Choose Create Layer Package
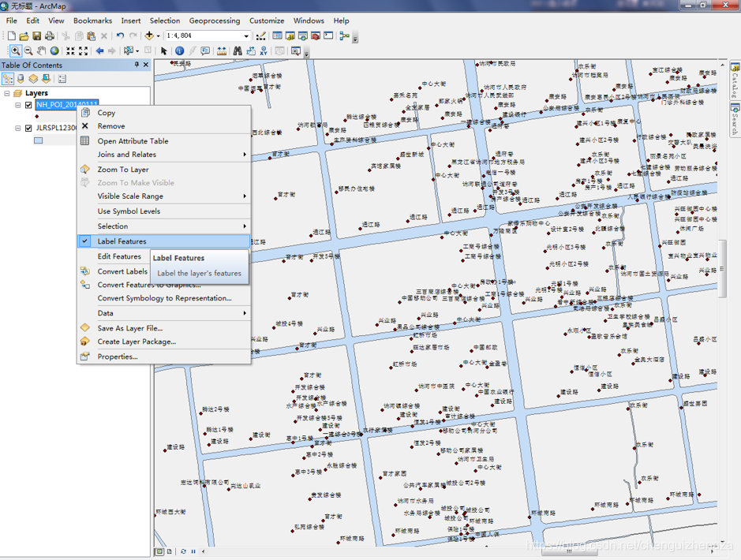Viewport: 741px width, 560px height. click(163, 342)
